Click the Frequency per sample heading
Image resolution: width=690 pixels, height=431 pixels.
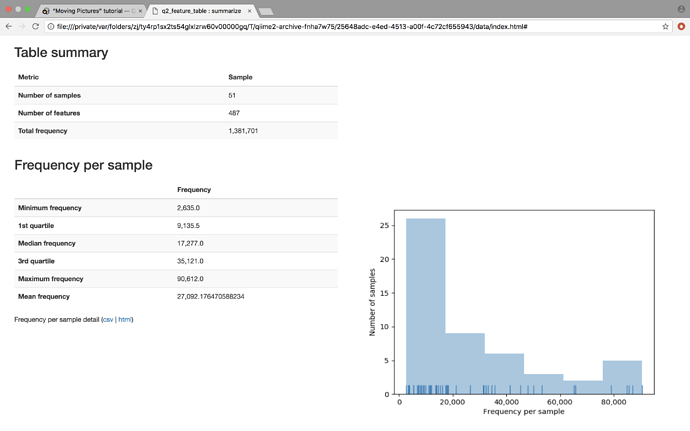coord(83,165)
